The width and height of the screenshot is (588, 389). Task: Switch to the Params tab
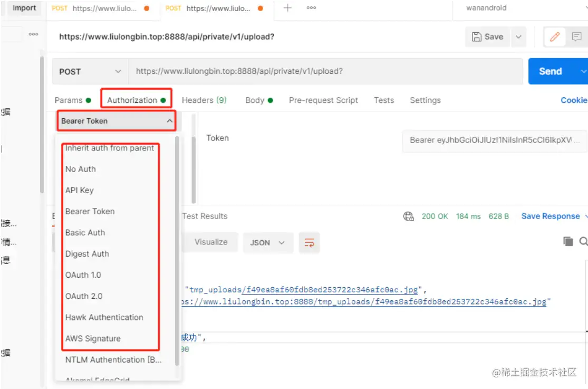(73, 100)
